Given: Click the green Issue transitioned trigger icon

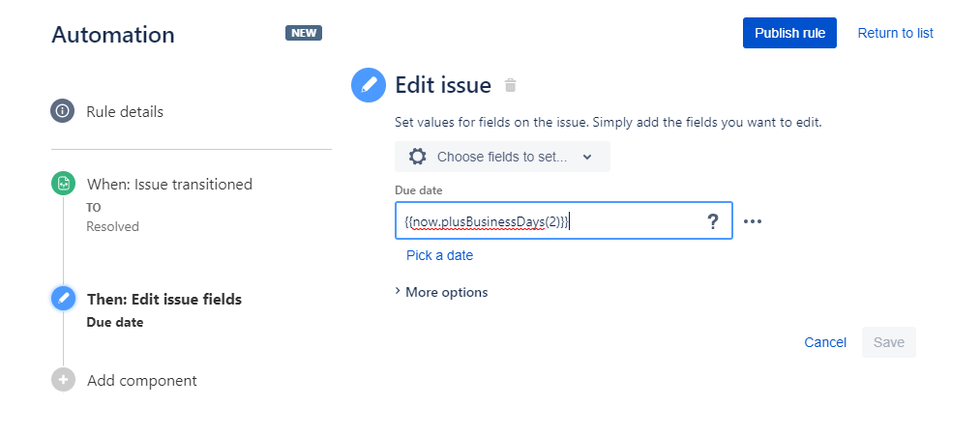Looking at the screenshot, I should click(x=63, y=184).
